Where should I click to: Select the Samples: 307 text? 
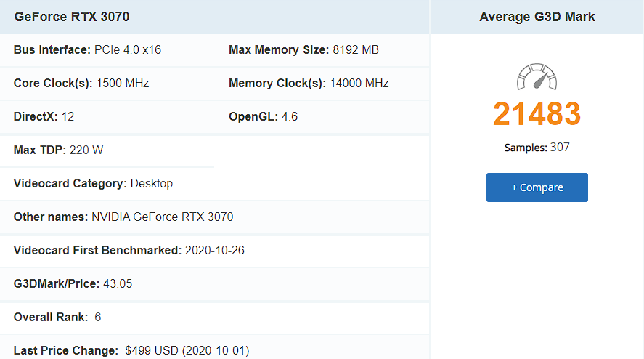tap(537, 148)
